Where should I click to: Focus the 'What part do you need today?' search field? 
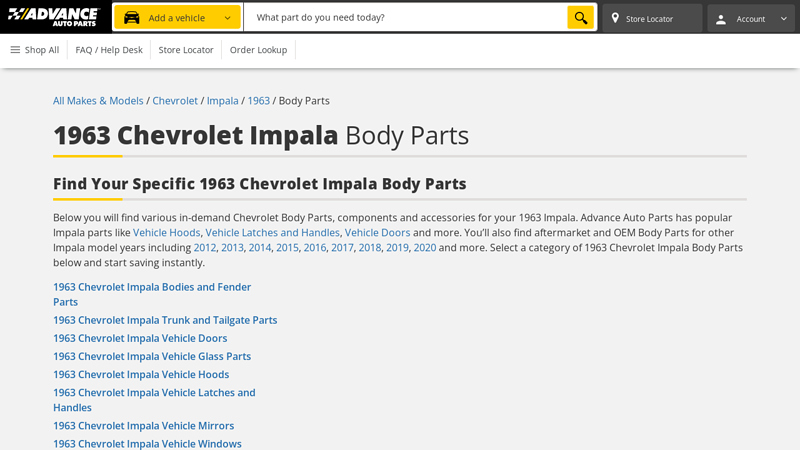pos(406,17)
